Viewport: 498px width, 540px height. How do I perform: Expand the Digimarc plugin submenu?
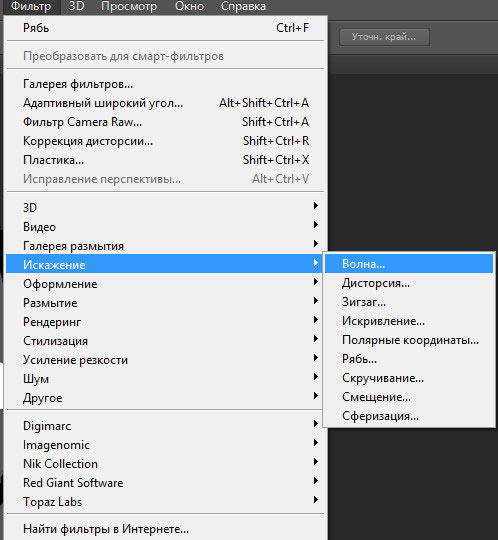pos(165,426)
